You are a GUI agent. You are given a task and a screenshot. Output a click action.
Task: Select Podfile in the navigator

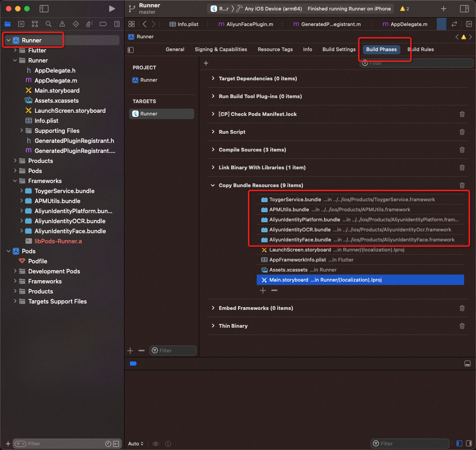coord(37,262)
